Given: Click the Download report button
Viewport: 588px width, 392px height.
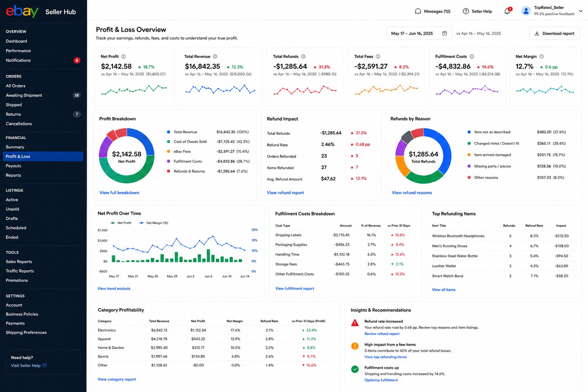Looking at the screenshot, I should pyautogui.click(x=555, y=33).
